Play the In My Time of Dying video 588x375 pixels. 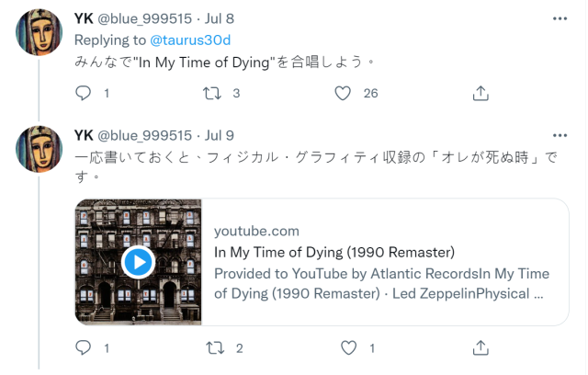138,262
